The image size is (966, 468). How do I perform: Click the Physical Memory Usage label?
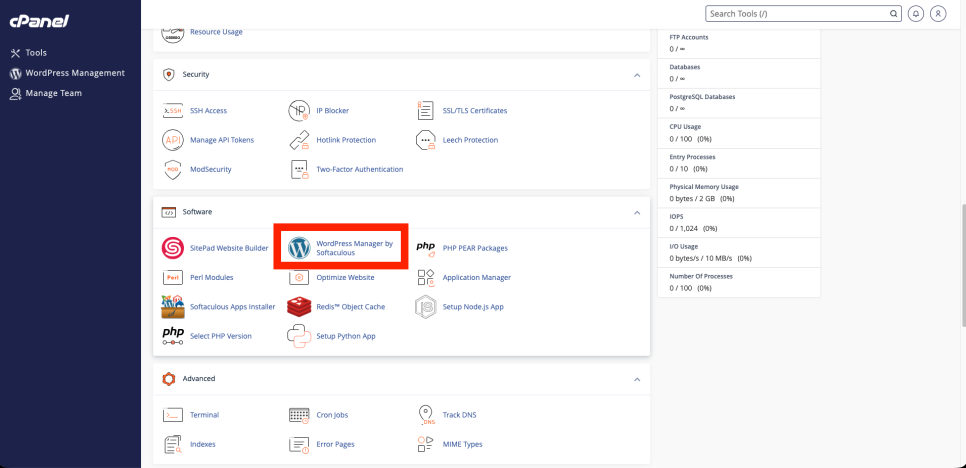[x=704, y=187]
